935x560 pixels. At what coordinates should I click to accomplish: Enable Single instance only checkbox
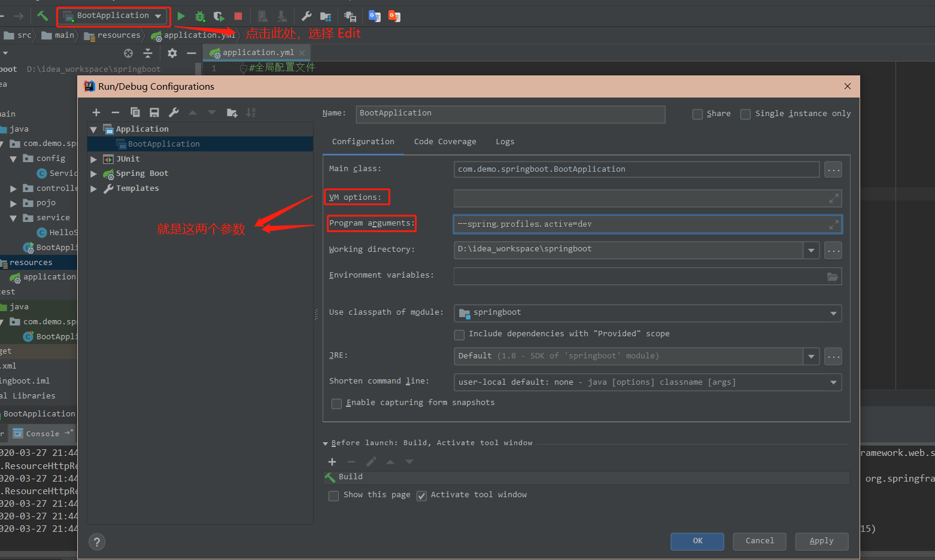tap(745, 114)
